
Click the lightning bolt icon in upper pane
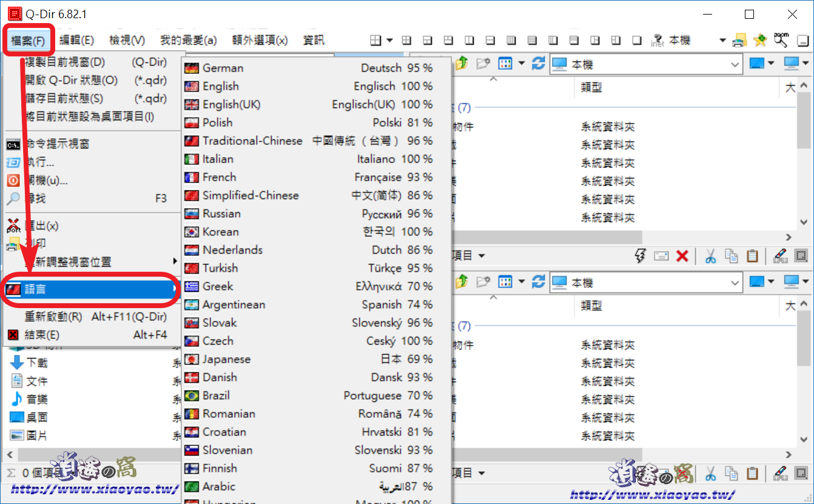click(x=640, y=256)
